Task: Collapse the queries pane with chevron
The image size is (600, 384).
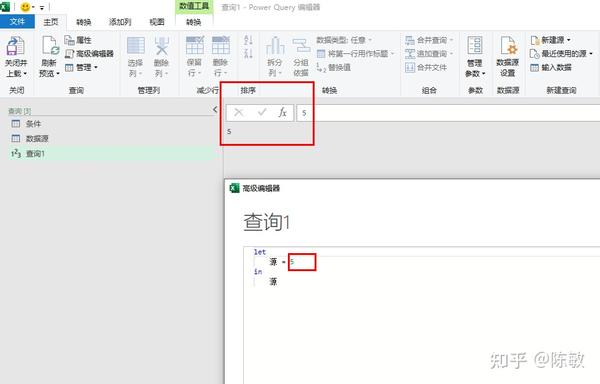Action: [215, 110]
